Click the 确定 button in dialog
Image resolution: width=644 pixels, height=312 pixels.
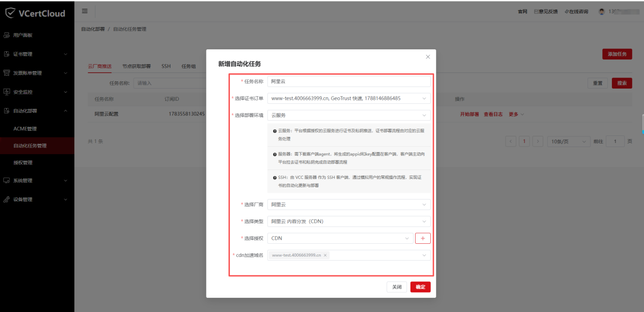421,287
